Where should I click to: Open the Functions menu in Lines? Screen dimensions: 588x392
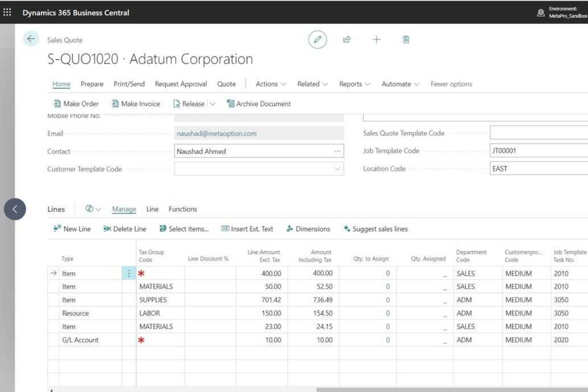[x=183, y=209]
